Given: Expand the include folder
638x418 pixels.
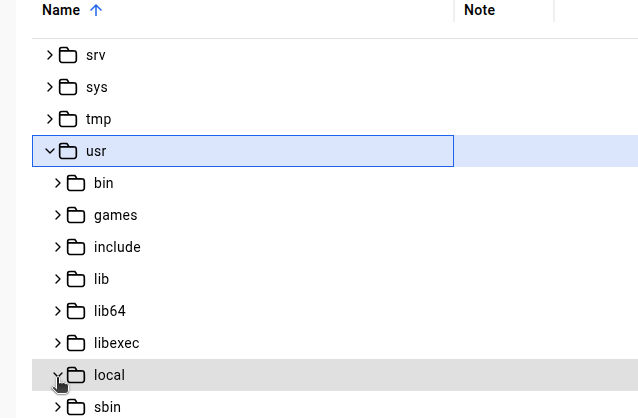Looking at the screenshot, I should tap(58, 247).
